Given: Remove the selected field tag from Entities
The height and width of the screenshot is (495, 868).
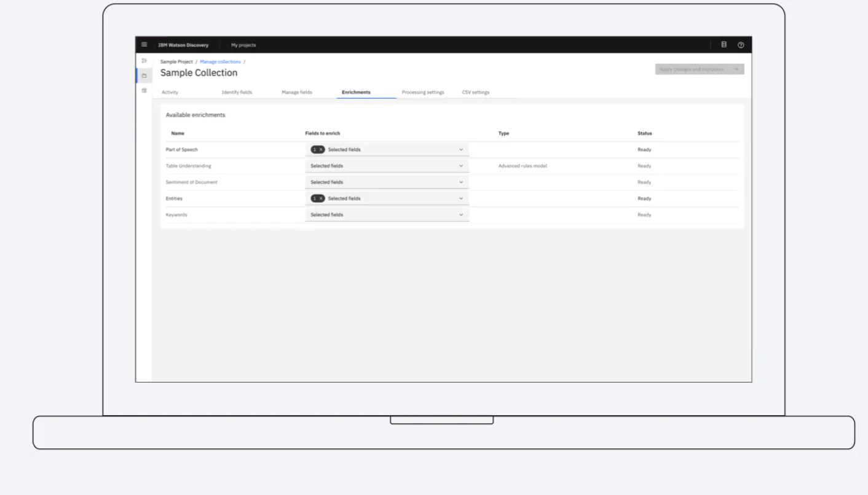Looking at the screenshot, I should pos(322,198).
